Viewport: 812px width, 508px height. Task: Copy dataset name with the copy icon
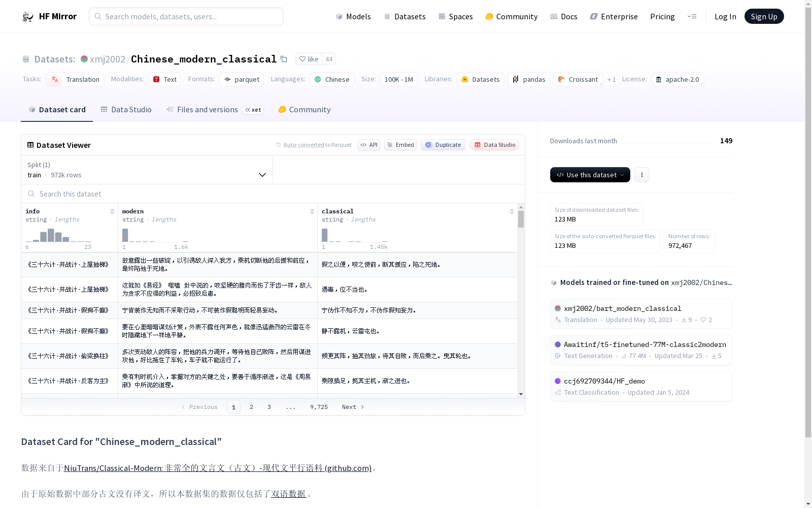284,59
